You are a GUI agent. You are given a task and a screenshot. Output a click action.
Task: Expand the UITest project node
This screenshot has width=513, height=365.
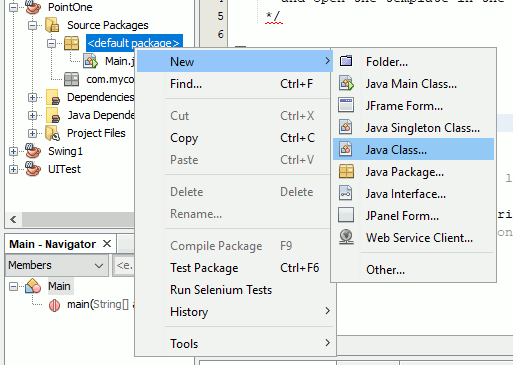click(13, 169)
